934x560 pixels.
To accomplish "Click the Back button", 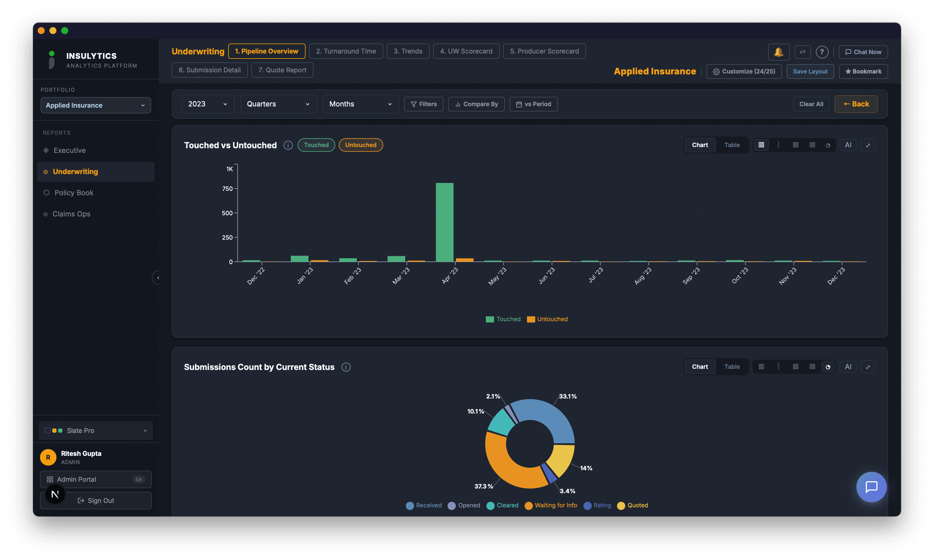I will [x=856, y=104].
